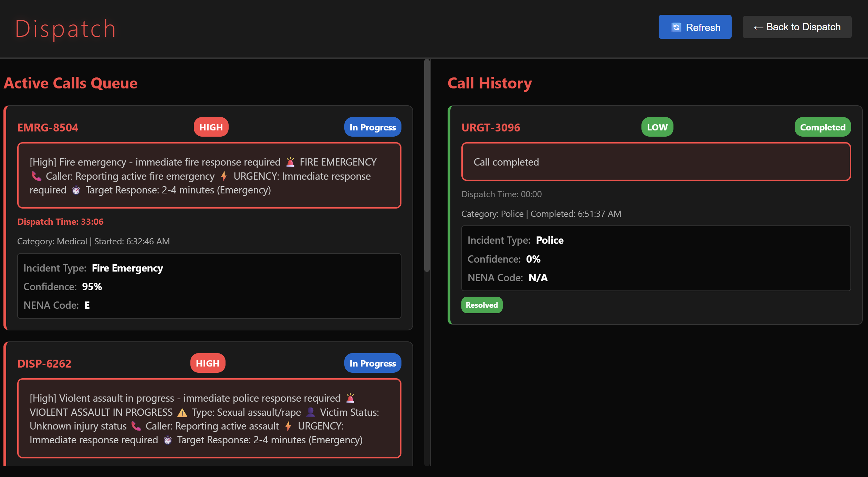Click the refresh icon in Refresh button
Viewport: 868px width, 477px height.
pyautogui.click(x=676, y=27)
